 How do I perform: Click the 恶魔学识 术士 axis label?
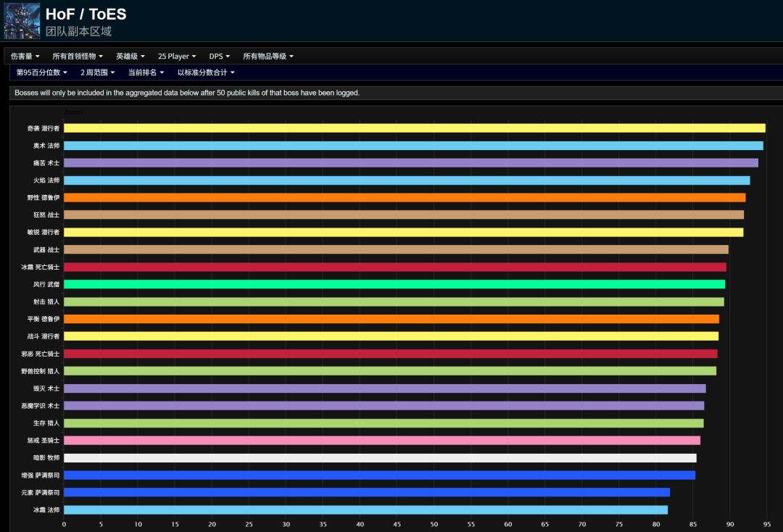click(40, 406)
